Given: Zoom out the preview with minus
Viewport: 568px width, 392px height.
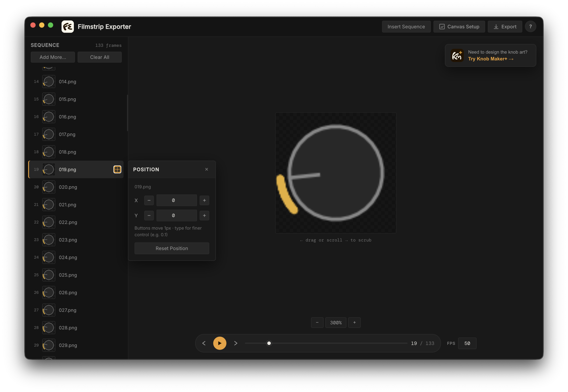Looking at the screenshot, I should pos(317,323).
